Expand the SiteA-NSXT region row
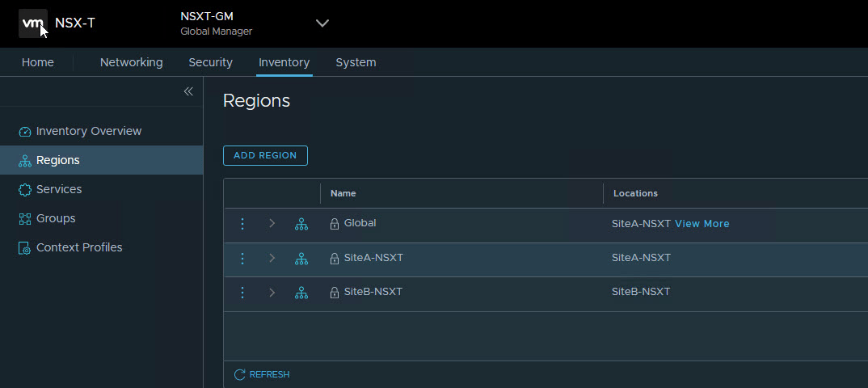Viewport: 868px width, 388px height. [x=272, y=258]
